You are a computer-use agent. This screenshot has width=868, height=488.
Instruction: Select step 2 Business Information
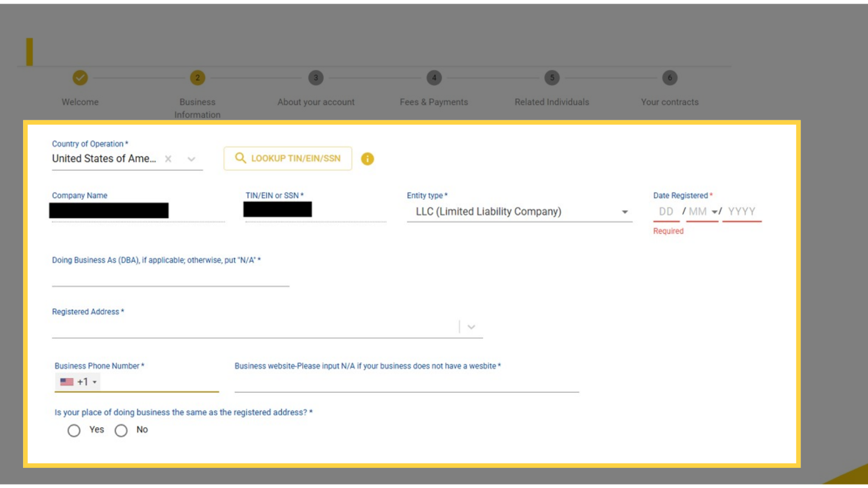197,78
